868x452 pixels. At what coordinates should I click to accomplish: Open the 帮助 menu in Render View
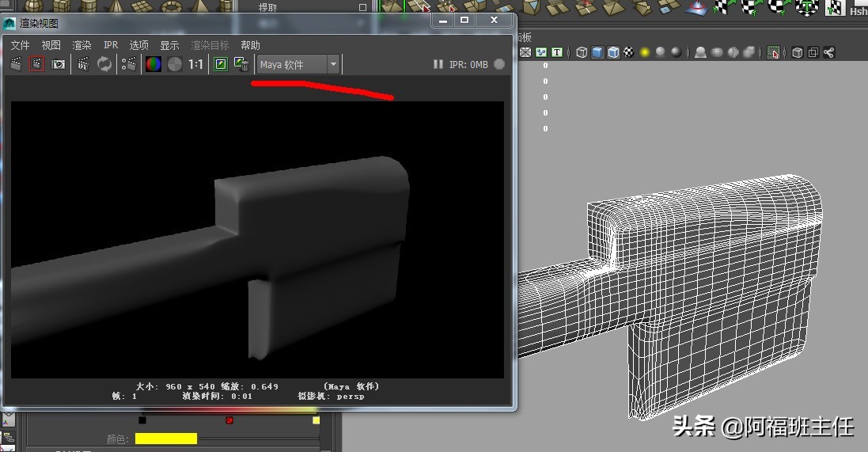coord(250,45)
